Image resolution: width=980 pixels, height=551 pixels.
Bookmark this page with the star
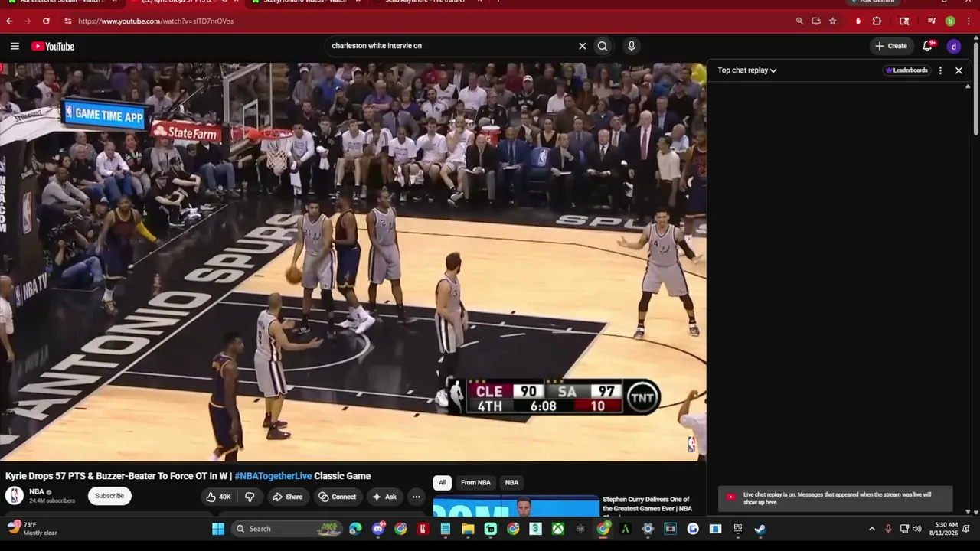coord(832,21)
